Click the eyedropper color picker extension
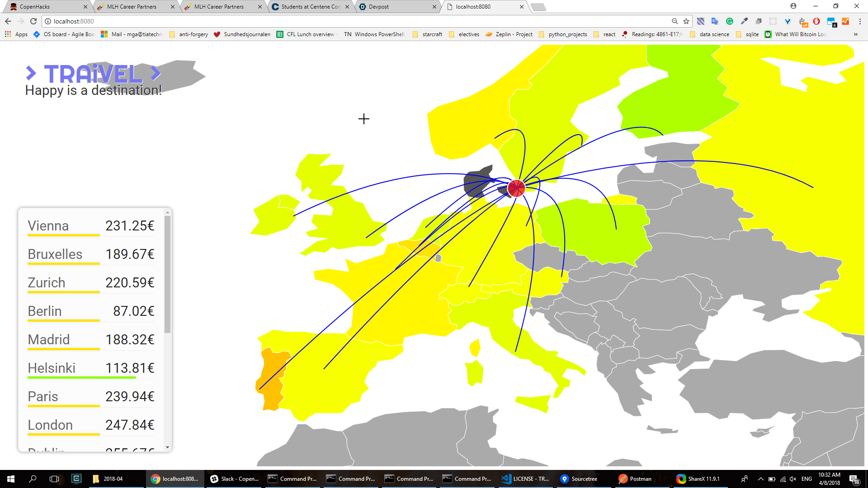The image size is (868, 488). point(744,21)
